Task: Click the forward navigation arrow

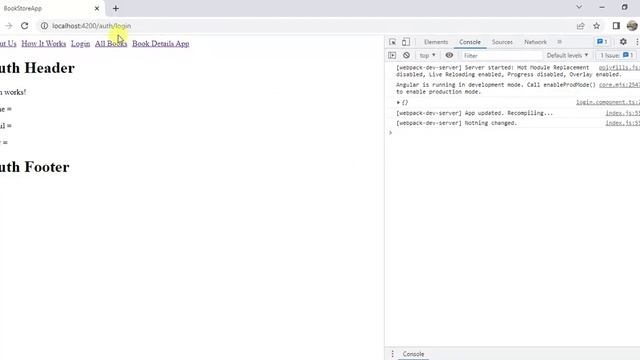Action: point(9,26)
